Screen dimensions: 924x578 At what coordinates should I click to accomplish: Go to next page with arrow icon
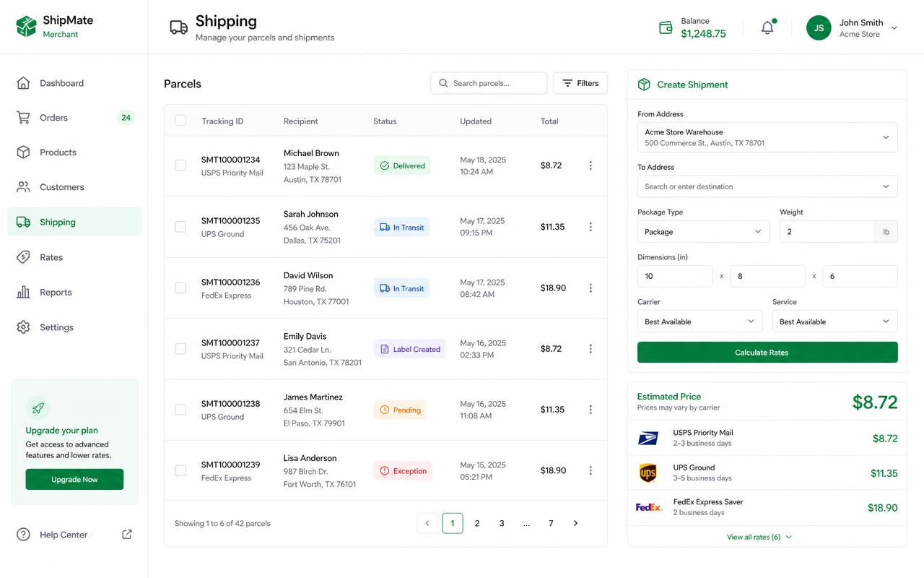coord(575,523)
